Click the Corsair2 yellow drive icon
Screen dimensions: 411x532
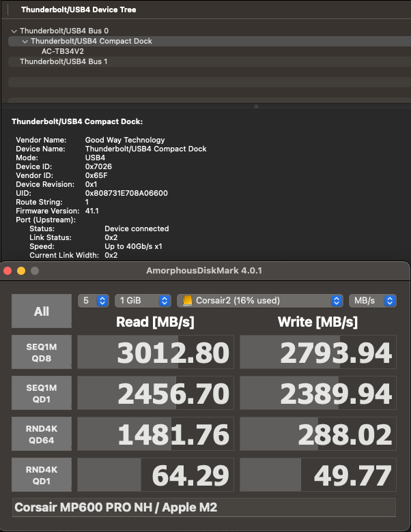click(187, 301)
